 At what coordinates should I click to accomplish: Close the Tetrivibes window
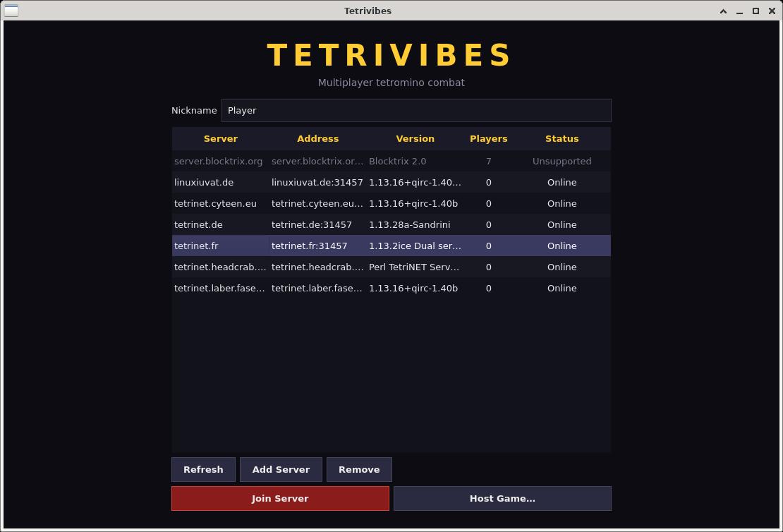coord(772,11)
